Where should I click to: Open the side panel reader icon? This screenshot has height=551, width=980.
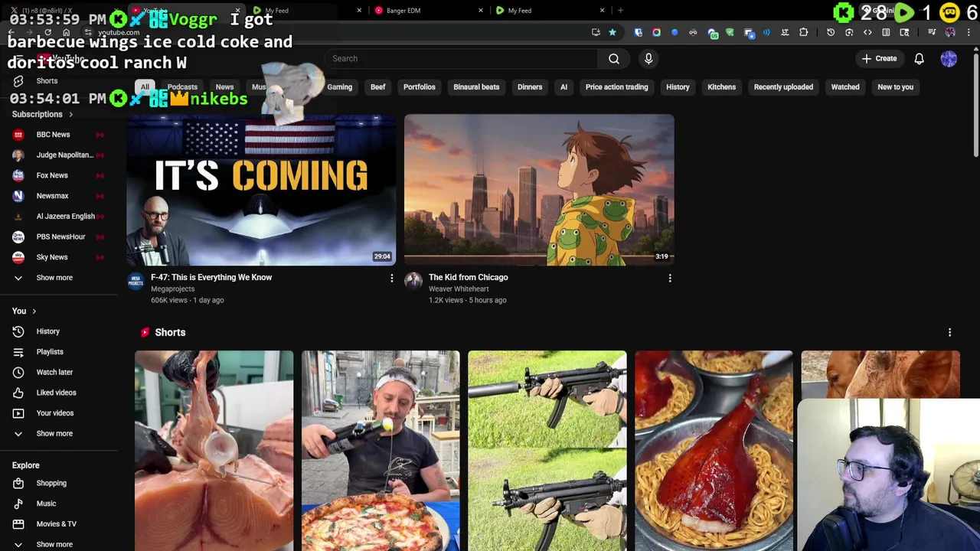pyautogui.click(x=886, y=32)
